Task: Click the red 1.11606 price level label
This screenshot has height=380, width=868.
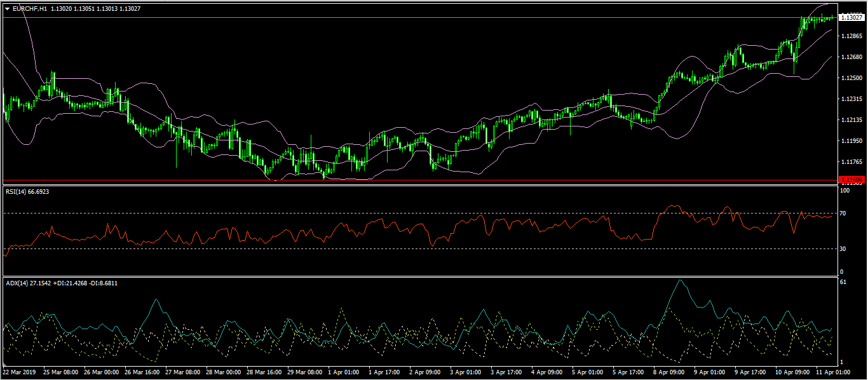Action: pos(851,180)
